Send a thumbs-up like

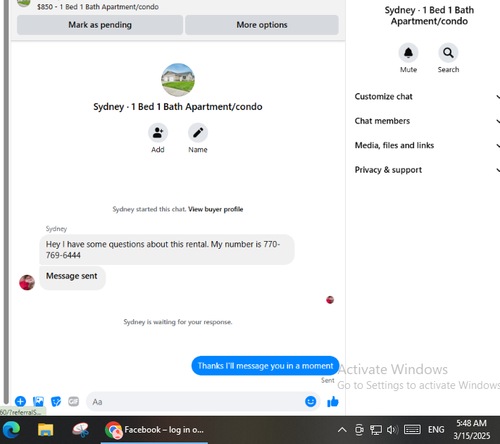point(333,402)
